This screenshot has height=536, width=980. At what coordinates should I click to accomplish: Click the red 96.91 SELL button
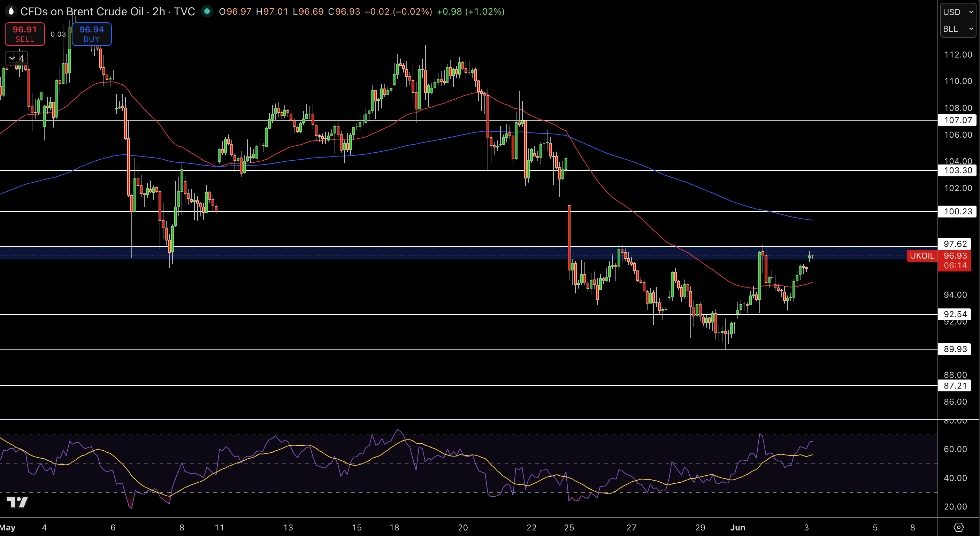[25, 34]
